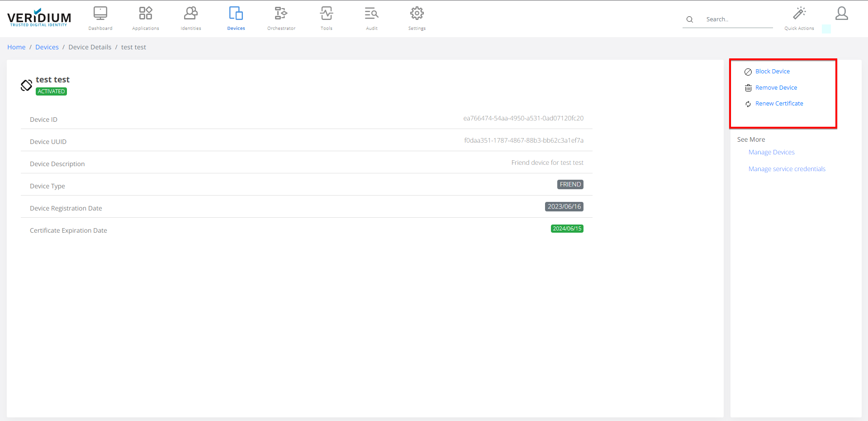This screenshot has height=421, width=868.
Task: Go to Identities section icon
Action: [x=190, y=14]
